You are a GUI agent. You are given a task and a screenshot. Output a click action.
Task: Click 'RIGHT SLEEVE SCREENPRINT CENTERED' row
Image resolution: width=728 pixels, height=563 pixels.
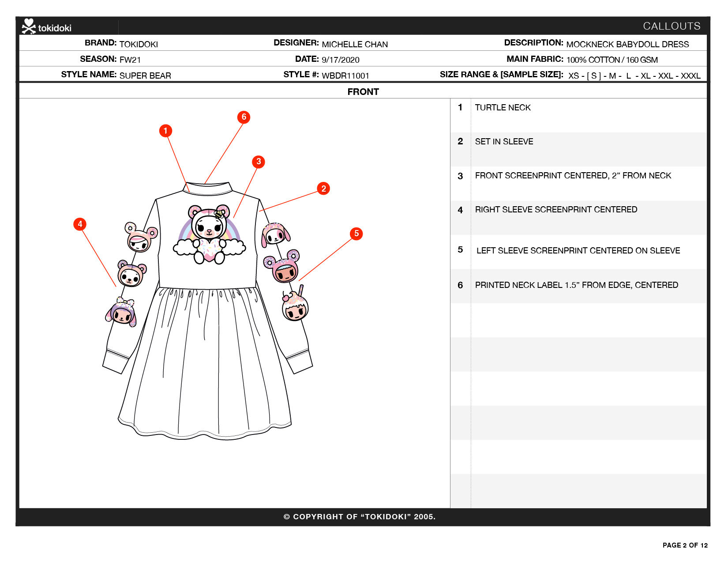[578, 218]
